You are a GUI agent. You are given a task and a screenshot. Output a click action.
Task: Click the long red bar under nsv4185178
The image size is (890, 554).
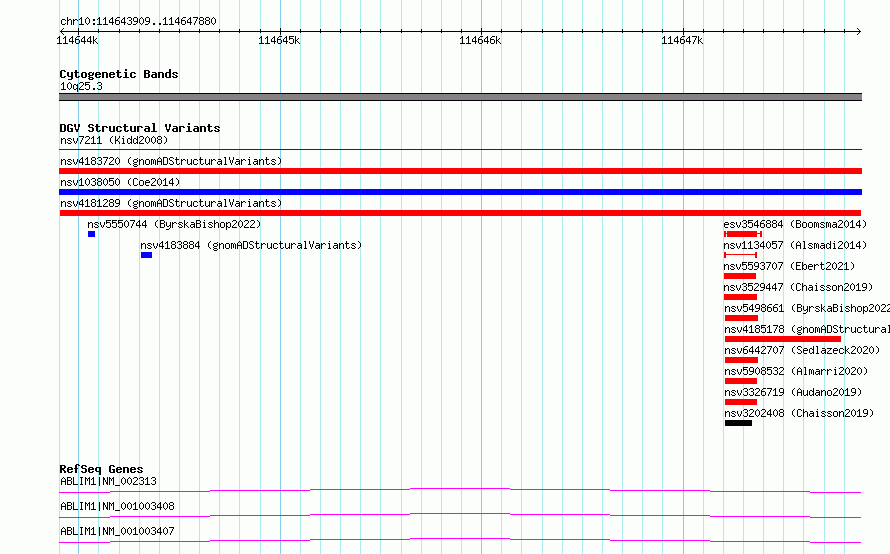[783, 339]
